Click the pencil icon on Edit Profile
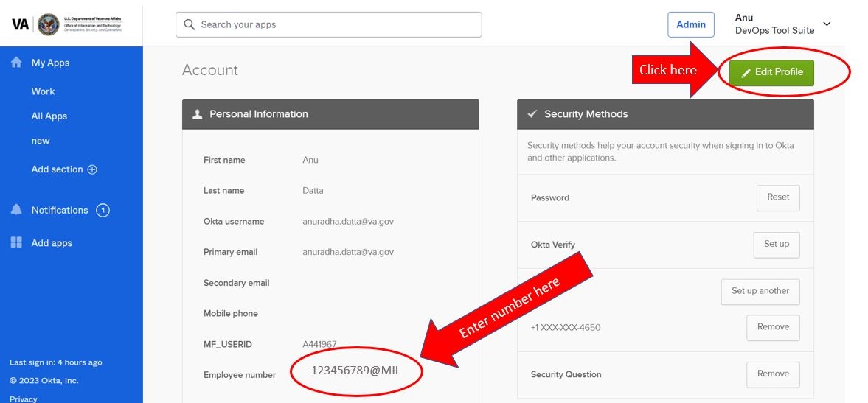 click(x=746, y=73)
